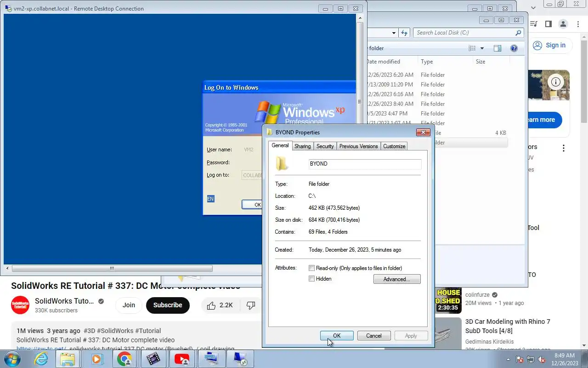Click the Explorer refresh arrows button

[404, 33]
